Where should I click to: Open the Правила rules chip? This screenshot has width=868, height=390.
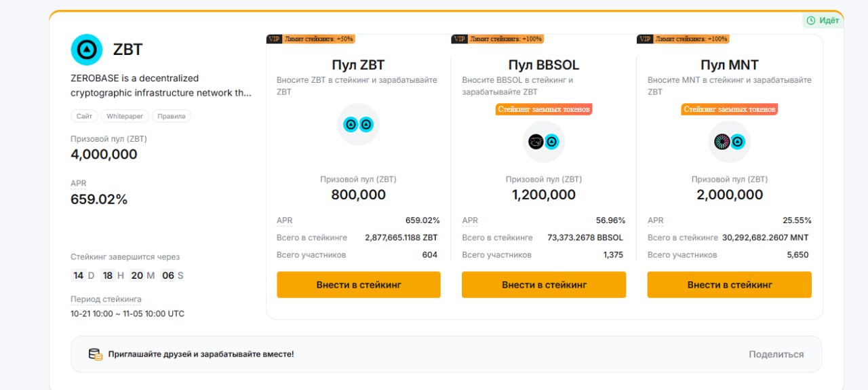tap(172, 116)
